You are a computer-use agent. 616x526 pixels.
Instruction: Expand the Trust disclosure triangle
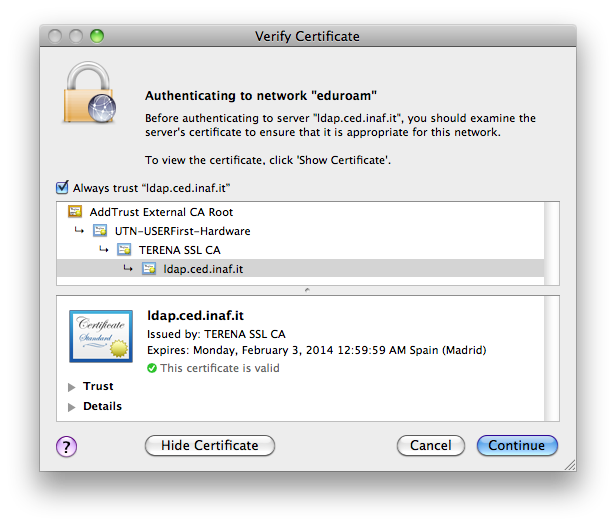tap(72, 387)
